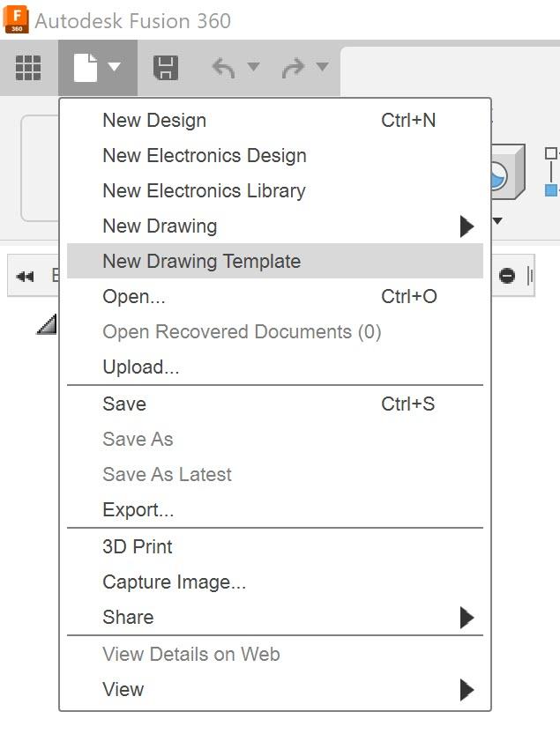Expand the Share submenu arrow
Image resolution: width=560 pixels, height=756 pixels.
tap(467, 618)
